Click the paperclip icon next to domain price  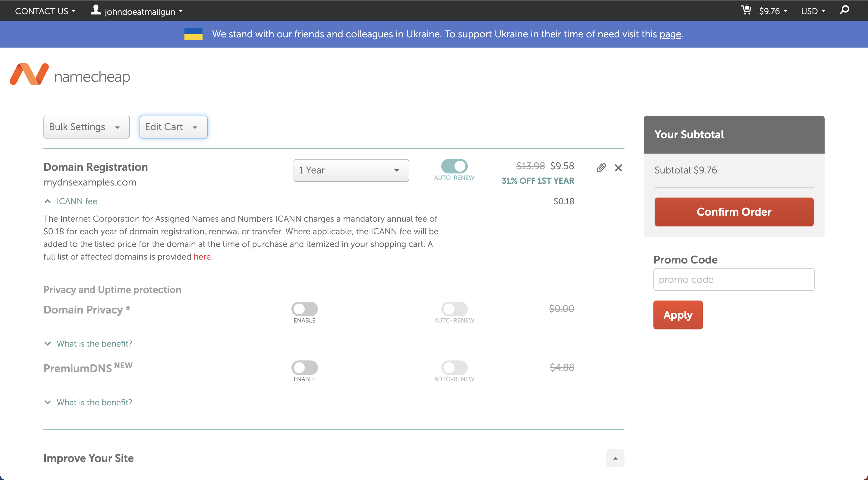tap(601, 168)
